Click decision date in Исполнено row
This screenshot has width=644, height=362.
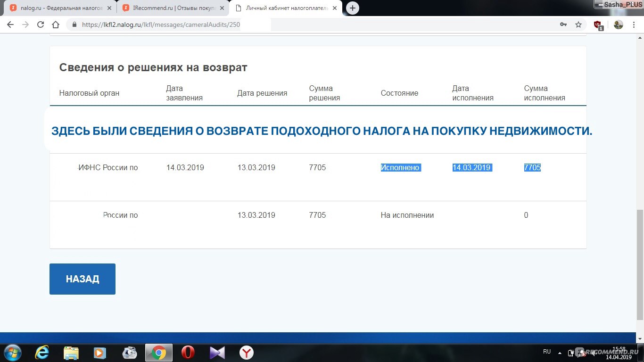(256, 168)
